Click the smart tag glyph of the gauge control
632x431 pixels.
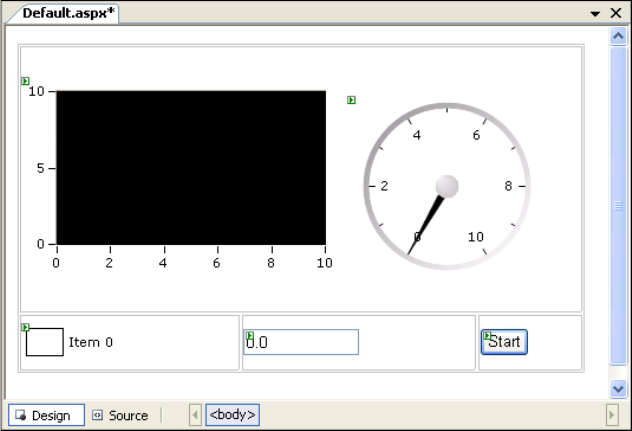[x=351, y=100]
